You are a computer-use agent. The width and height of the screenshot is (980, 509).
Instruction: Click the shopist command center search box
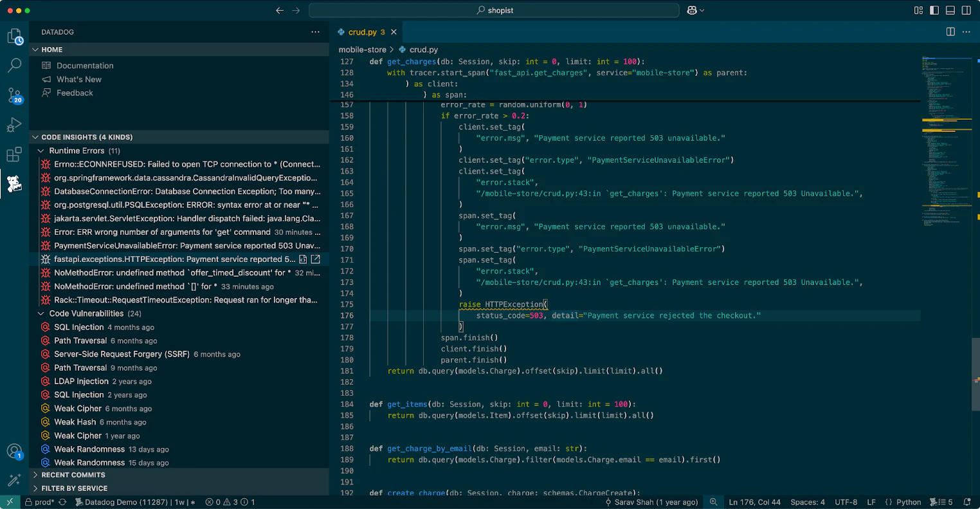point(494,10)
